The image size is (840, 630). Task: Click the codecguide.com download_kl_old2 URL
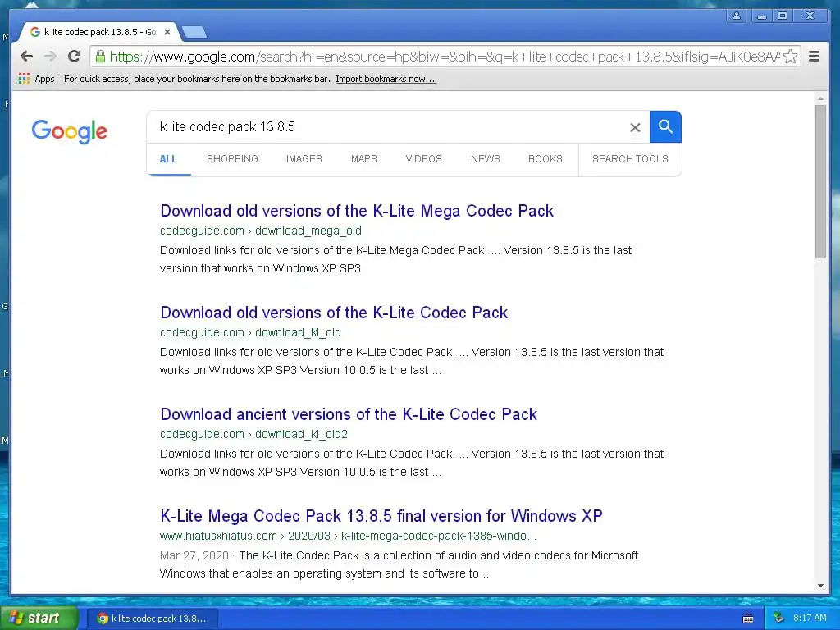coord(253,435)
